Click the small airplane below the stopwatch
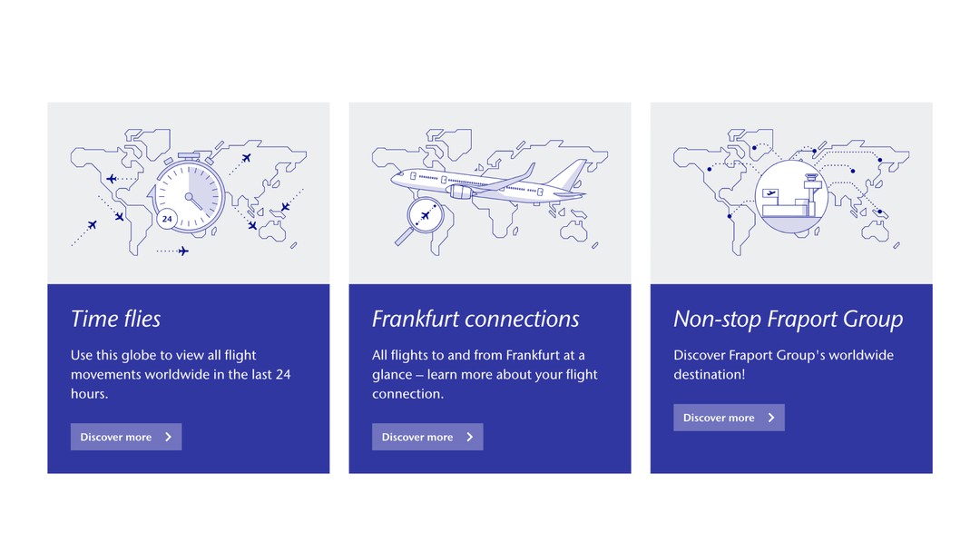The width and height of the screenshot is (980, 552). coord(183,251)
